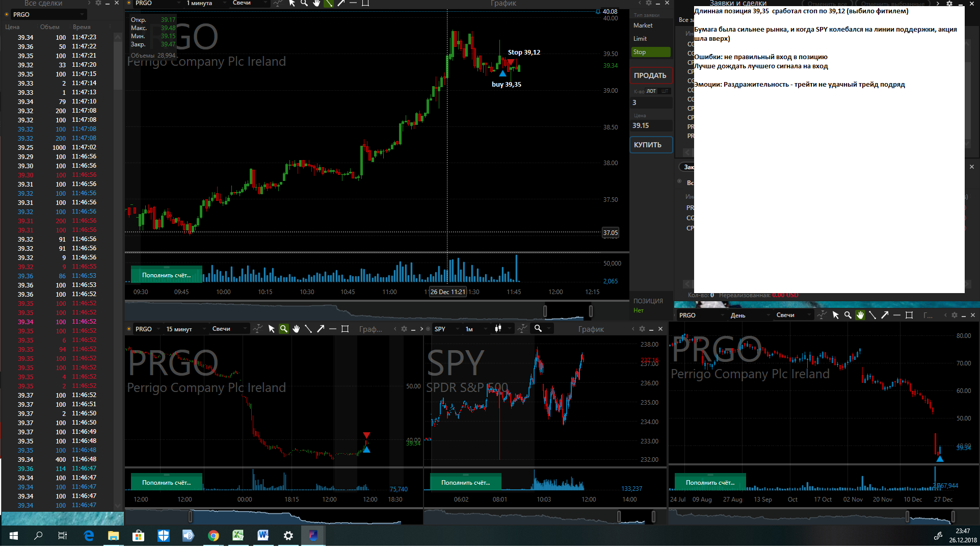Pick the arrow drawing tool in the 15-minute chart toolbar
This screenshot has height=551, width=980.
click(321, 329)
